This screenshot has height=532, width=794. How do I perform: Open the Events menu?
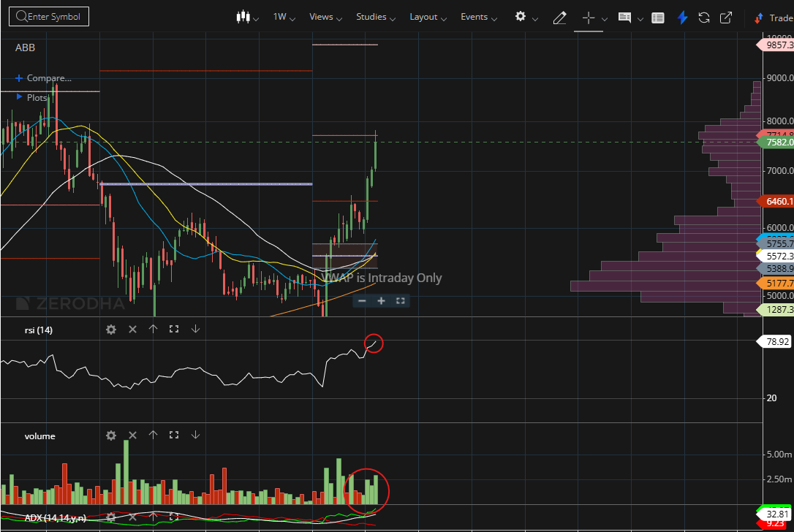tap(474, 16)
